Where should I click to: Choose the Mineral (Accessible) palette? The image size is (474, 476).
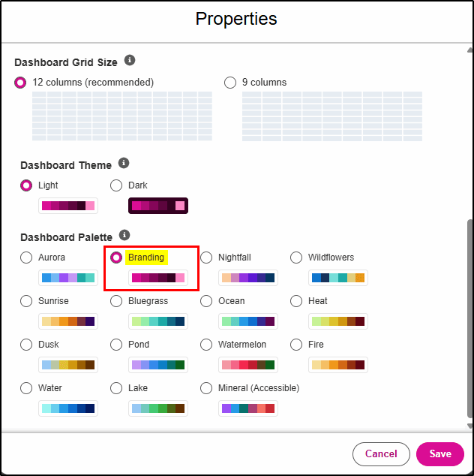pyautogui.click(x=206, y=388)
